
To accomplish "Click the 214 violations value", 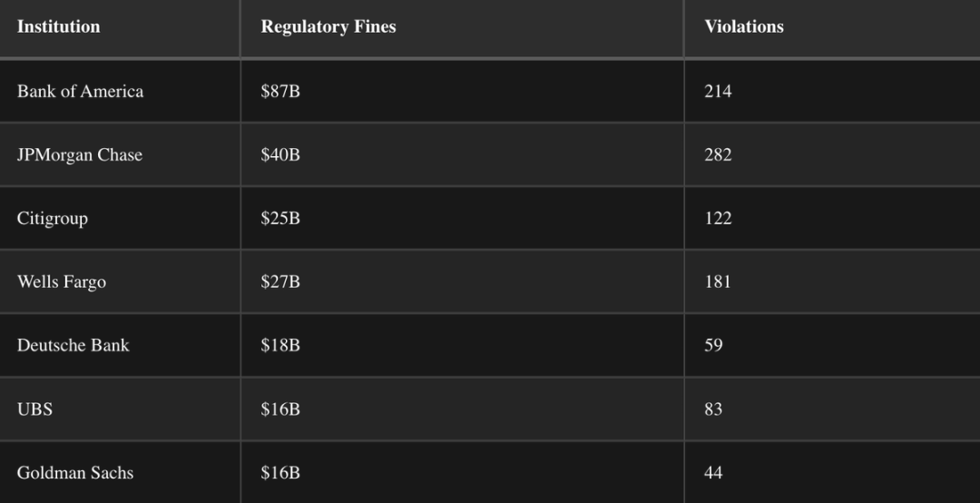I will point(718,91).
